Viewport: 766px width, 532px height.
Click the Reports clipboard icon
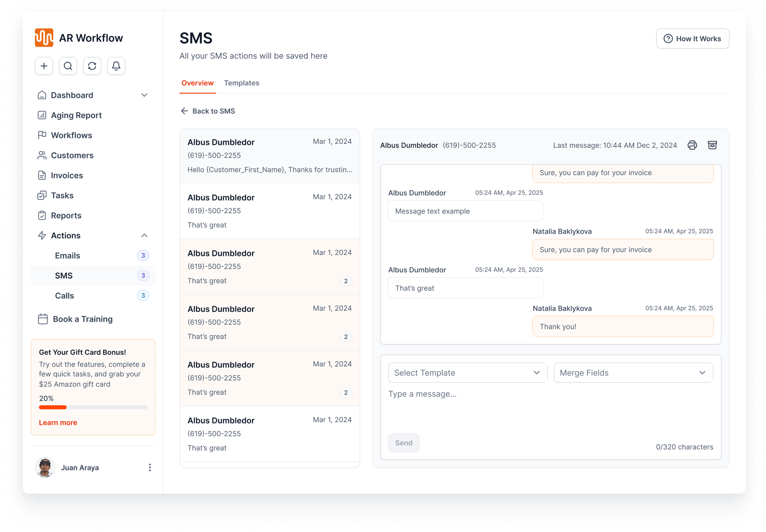[42, 215]
